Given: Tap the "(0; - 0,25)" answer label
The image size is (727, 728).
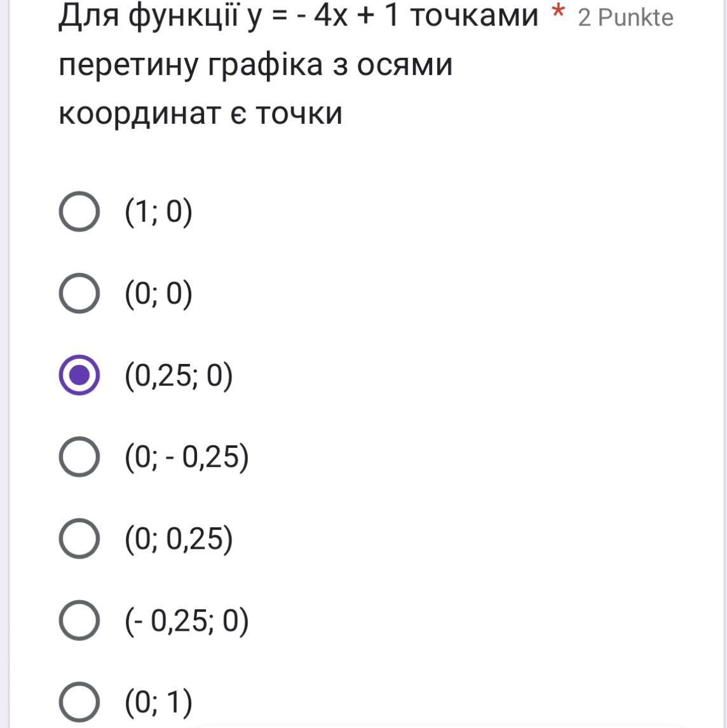Looking at the screenshot, I should tap(186, 456).
